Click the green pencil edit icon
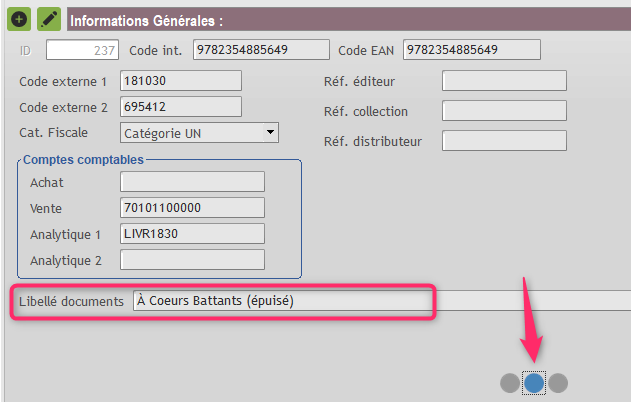This screenshot has width=631, height=402. point(49,19)
